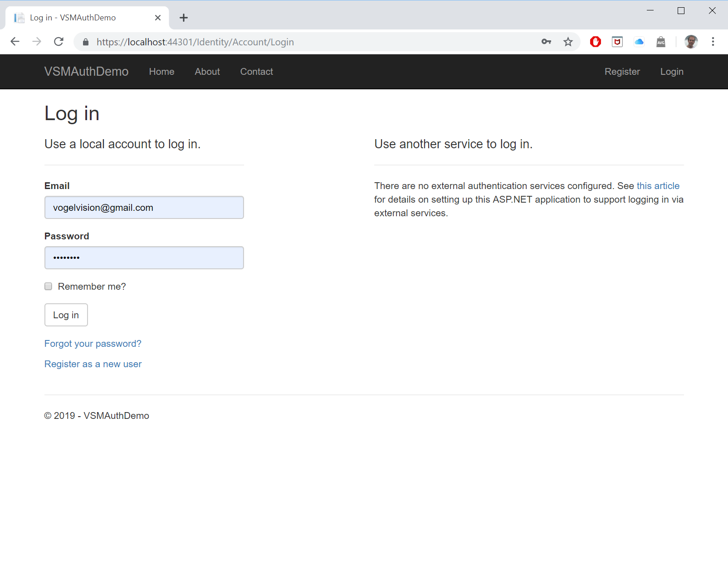Open a new browser tab

tap(183, 18)
